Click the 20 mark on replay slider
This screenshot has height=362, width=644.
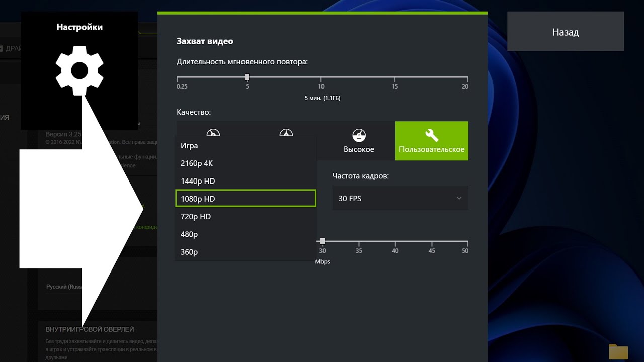(465, 87)
